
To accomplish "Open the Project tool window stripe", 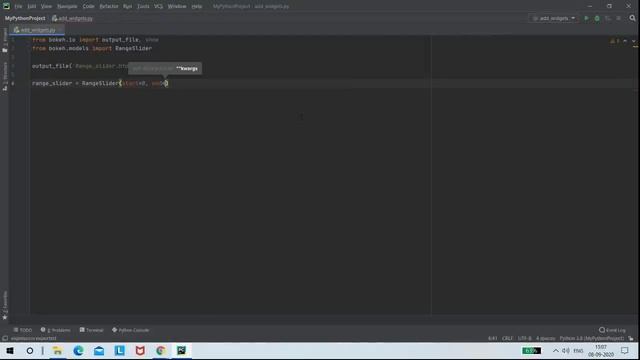I will tap(5, 40).
